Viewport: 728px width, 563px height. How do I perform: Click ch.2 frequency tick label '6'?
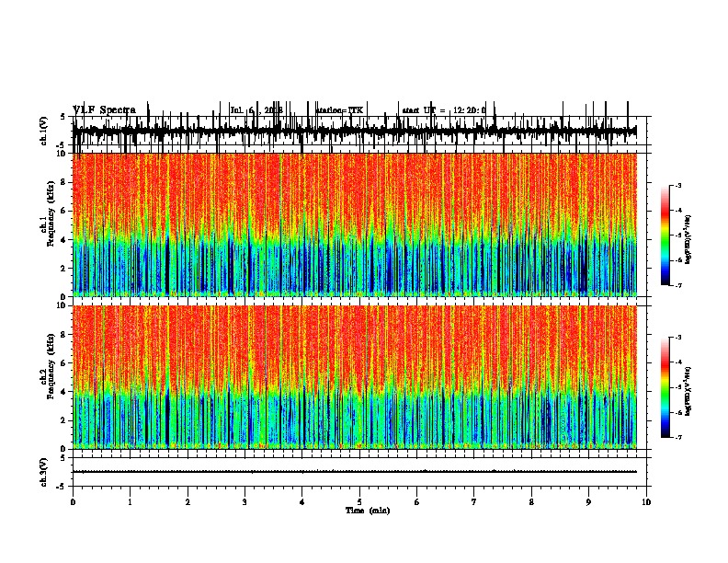point(63,363)
